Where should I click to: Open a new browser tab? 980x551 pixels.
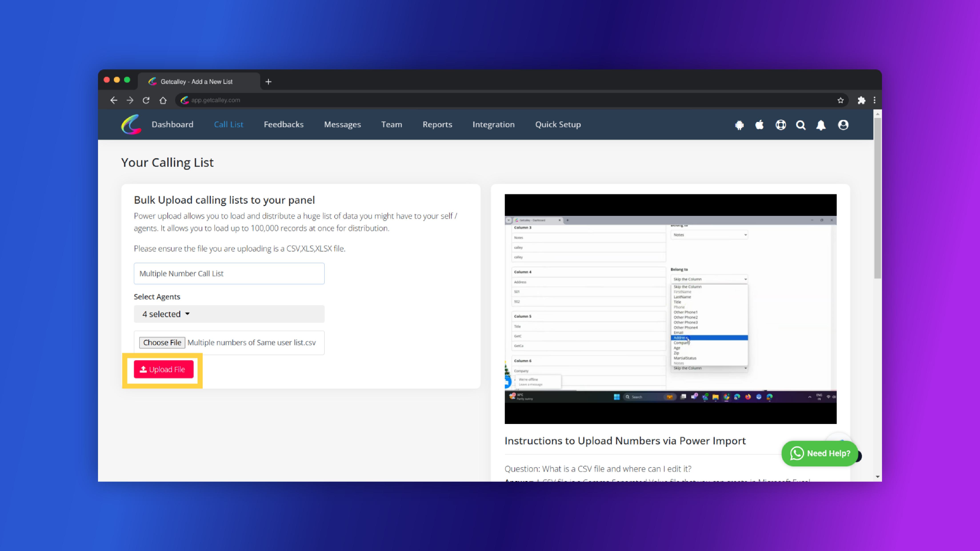268,82
